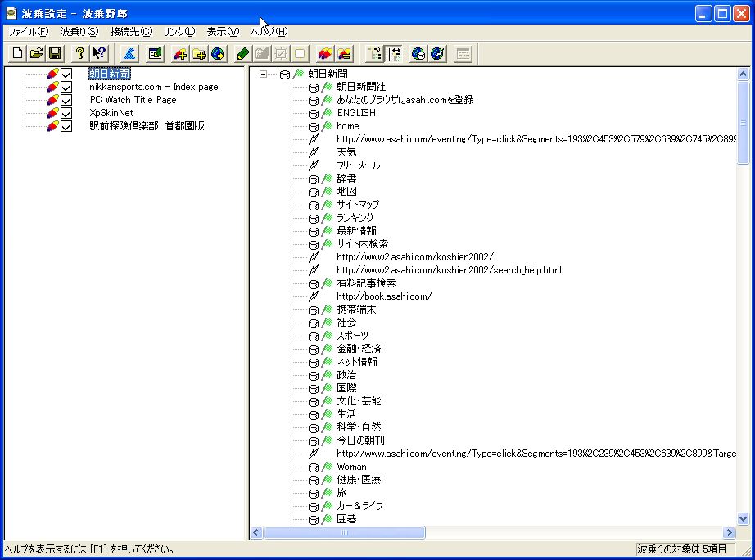
Task: Click the surfboard icon beside XpSkinNet
Action: pyautogui.click(x=52, y=113)
